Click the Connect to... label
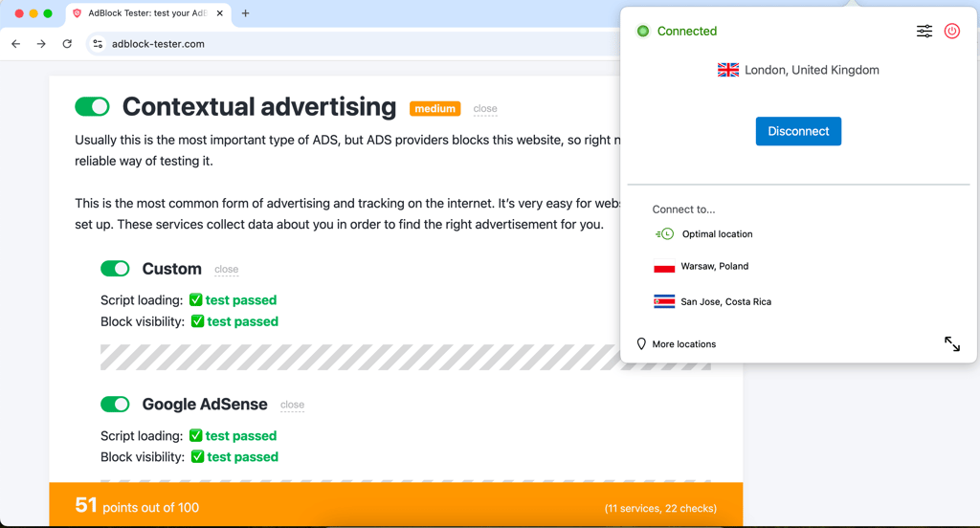The image size is (980, 528). tap(683, 209)
